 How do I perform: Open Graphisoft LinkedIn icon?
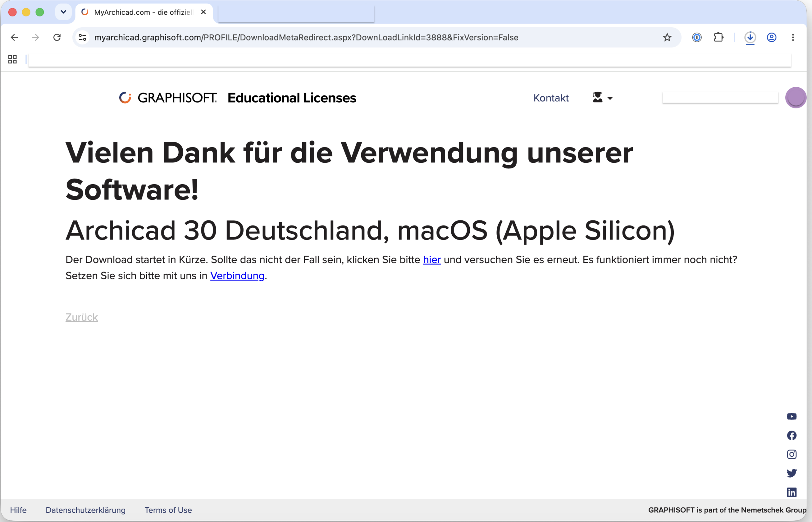pos(792,492)
